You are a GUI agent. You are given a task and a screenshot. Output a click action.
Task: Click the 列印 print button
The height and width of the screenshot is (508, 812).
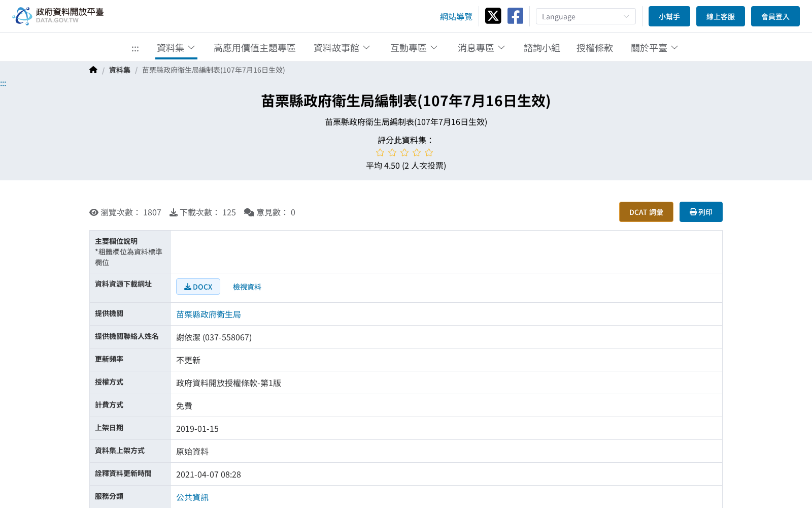click(701, 212)
